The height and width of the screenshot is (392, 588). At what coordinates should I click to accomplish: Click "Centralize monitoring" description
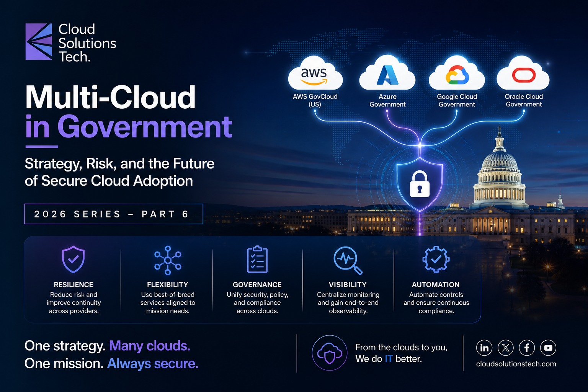(348, 303)
